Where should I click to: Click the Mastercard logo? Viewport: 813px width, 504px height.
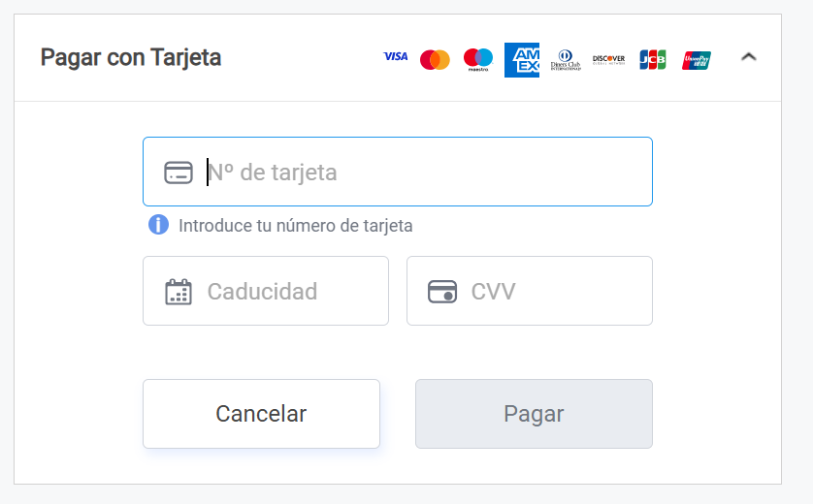(435, 59)
